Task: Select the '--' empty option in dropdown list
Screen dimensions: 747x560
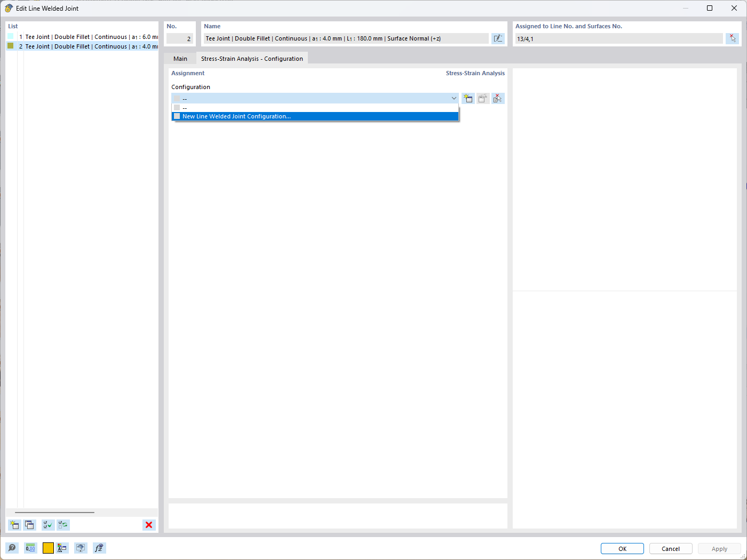Action: [315, 108]
